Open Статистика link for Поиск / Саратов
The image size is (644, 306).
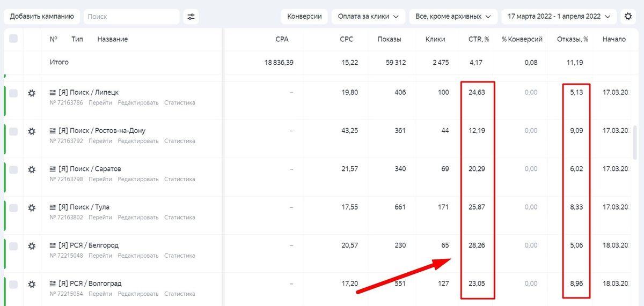[180, 179]
